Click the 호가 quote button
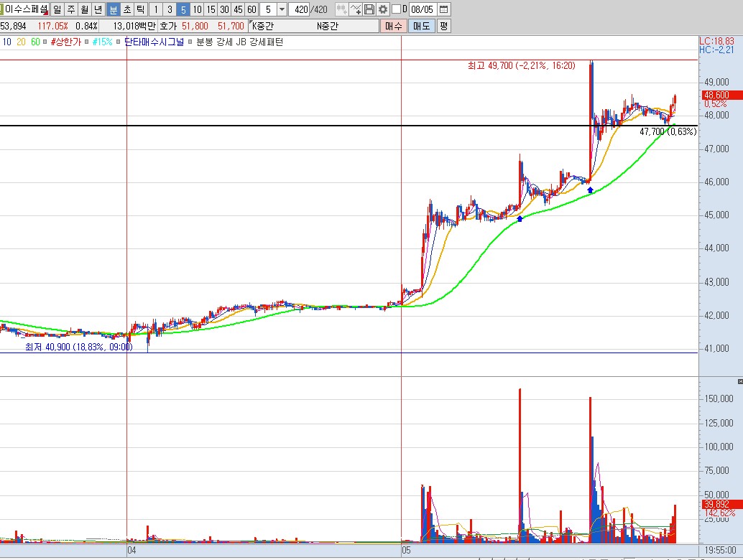 [167, 26]
